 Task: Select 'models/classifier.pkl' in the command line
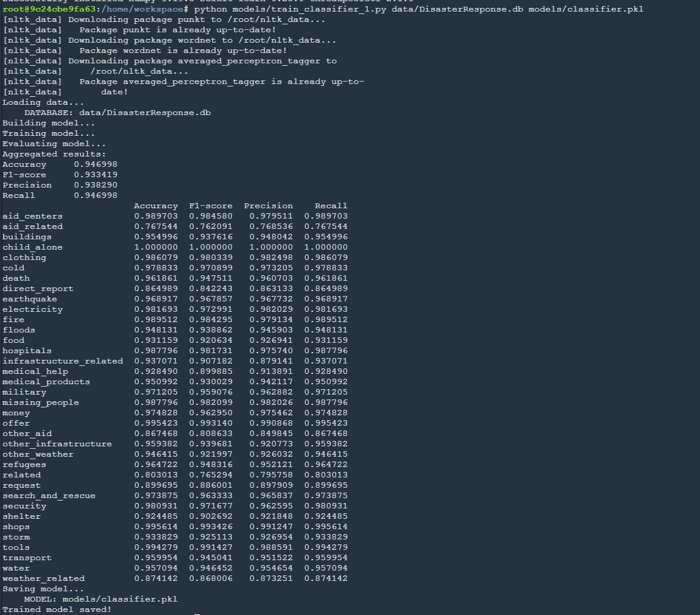pyautogui.click(x=585, y=9)
